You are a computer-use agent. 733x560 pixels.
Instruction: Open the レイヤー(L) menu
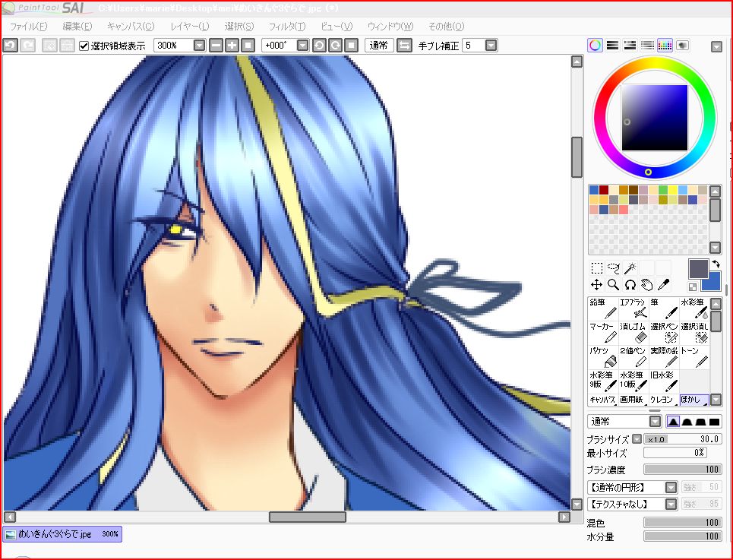(190, 27)
